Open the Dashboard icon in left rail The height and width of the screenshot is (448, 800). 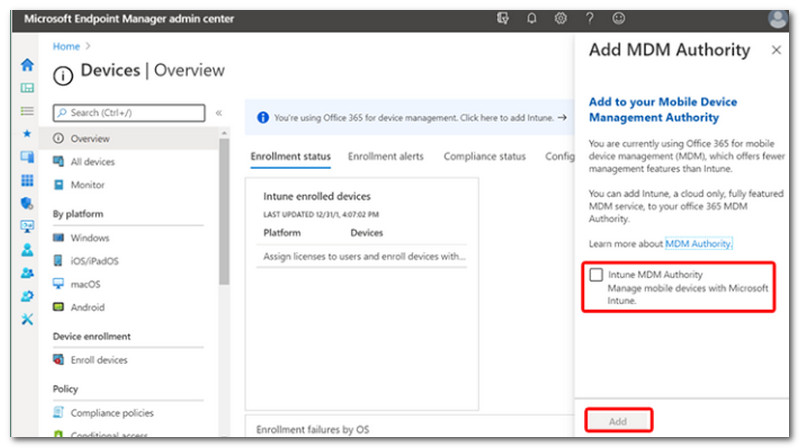[27, 88]
